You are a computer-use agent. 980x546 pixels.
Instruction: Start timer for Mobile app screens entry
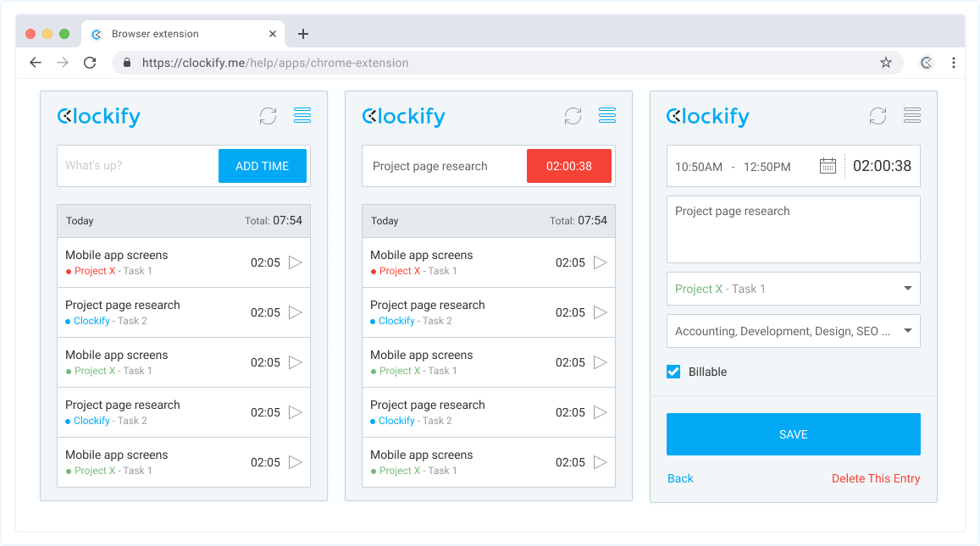pyautogui.click(x=295, y=262)
